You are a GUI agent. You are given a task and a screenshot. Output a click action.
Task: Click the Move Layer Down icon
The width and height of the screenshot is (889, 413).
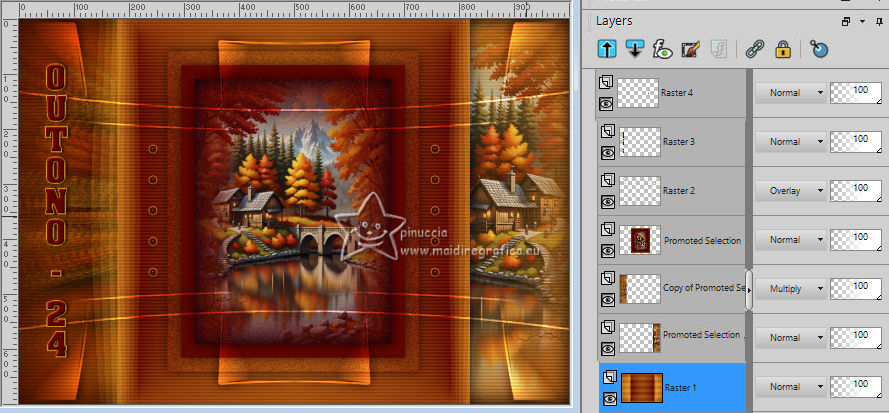pos(635,49)
